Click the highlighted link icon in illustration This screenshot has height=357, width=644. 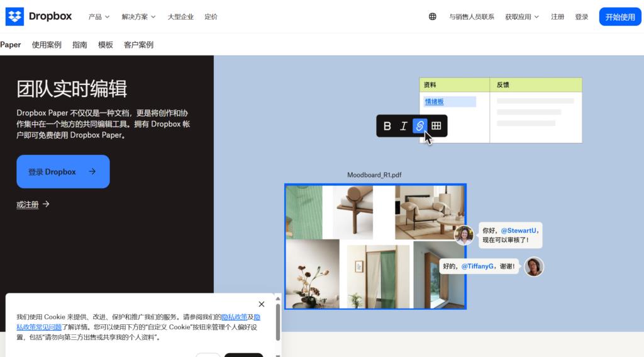click(x=419, y=126)
